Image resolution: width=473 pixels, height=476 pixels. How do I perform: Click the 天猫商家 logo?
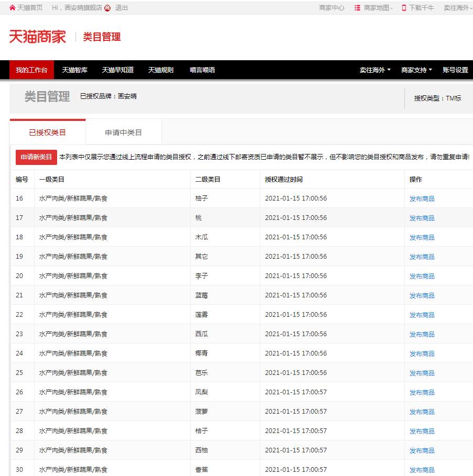37,37
